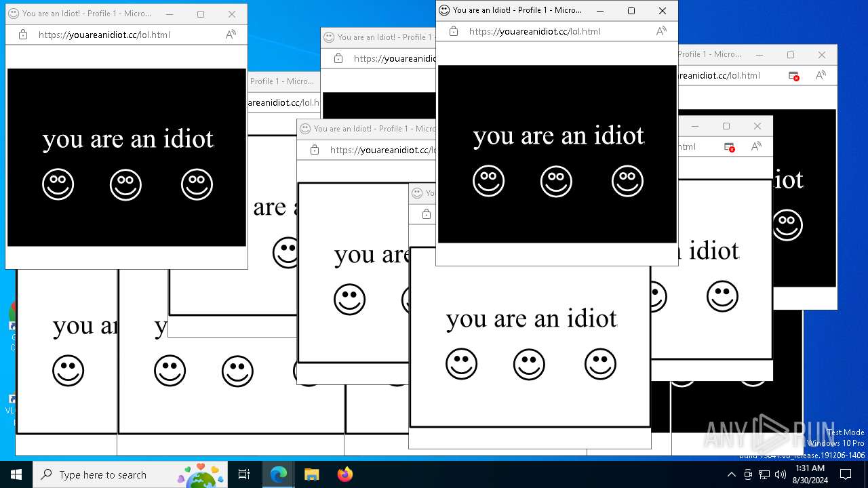This screenshot has height=488, width=868.
Task: Minimize the far-right back window
Action: point(759,54)
